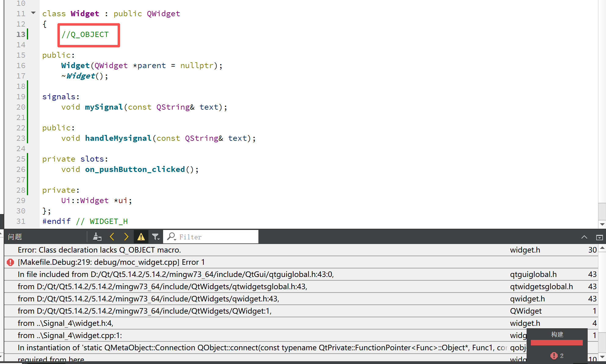Open the output pane window menu button
The width and height of the screenshot is (606, 364).
(x=599, y=237)
